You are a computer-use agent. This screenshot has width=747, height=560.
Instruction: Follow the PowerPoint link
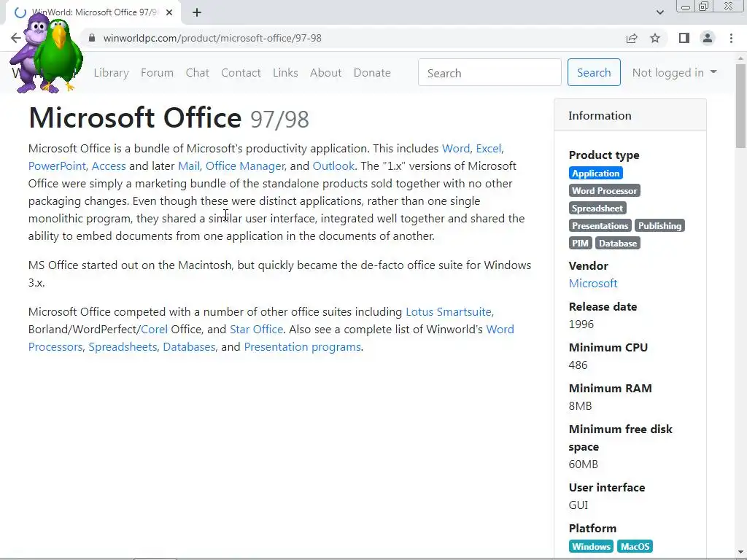57,166
